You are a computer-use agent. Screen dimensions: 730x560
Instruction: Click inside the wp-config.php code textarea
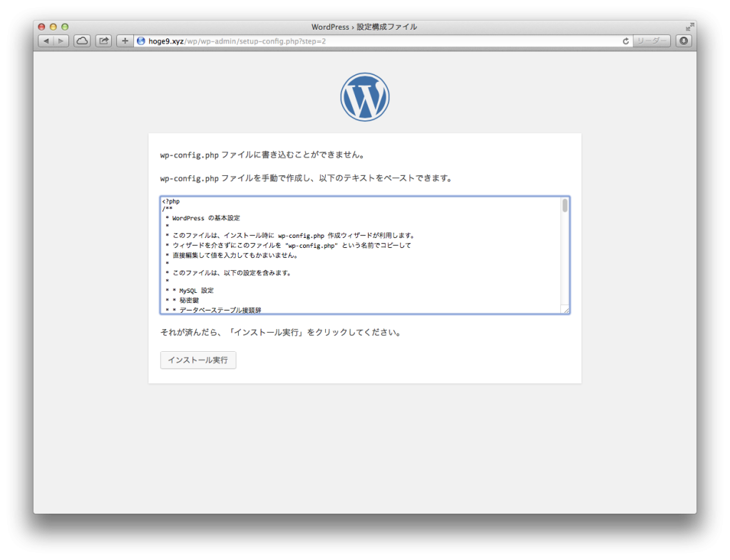tap(365, 255)
